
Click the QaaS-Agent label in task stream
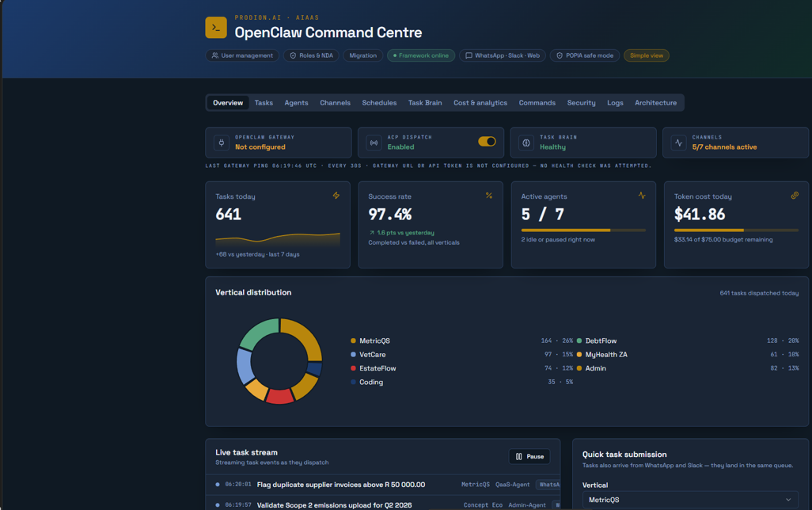point(513,485)
